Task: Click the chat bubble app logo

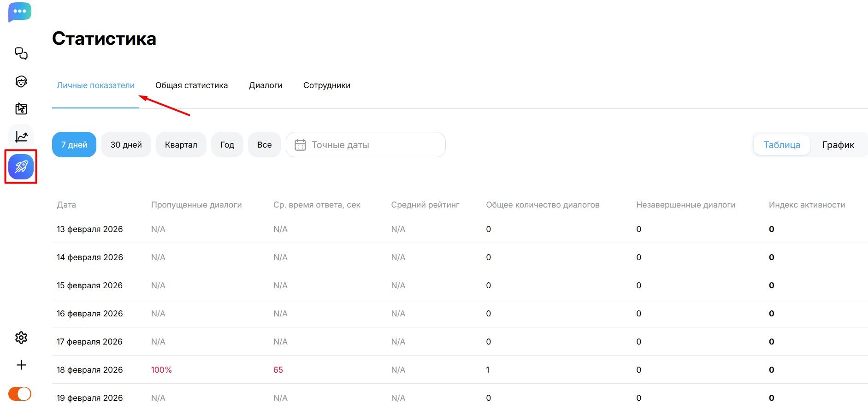Action: click(x=20, y=12)
